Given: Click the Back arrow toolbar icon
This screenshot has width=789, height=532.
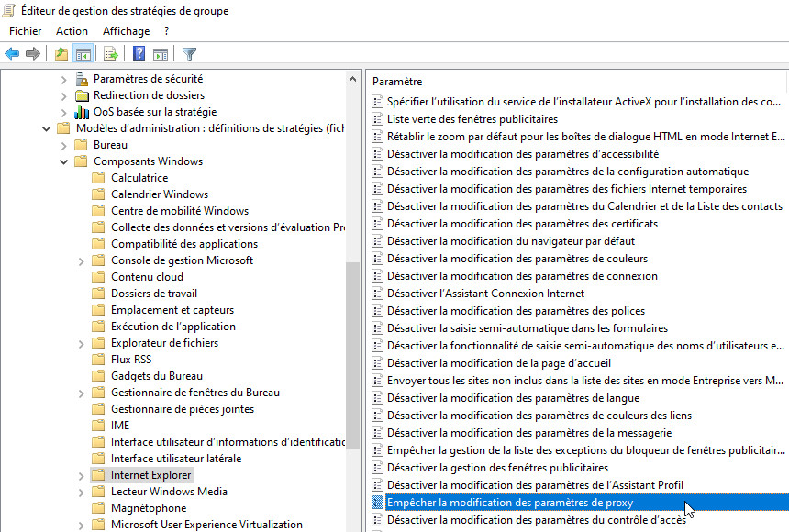Looking at the screenshot, I should pyautogui.click(x=12, y=53).
